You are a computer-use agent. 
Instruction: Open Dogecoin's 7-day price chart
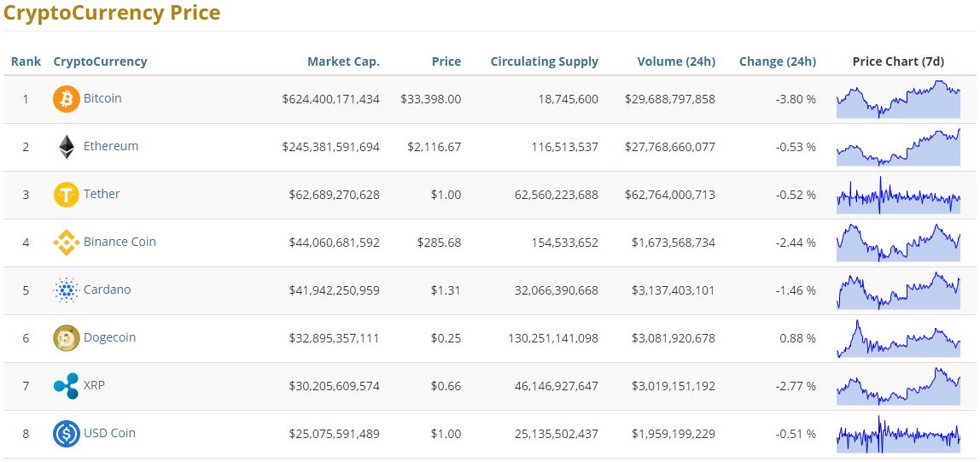pos(898,338)
